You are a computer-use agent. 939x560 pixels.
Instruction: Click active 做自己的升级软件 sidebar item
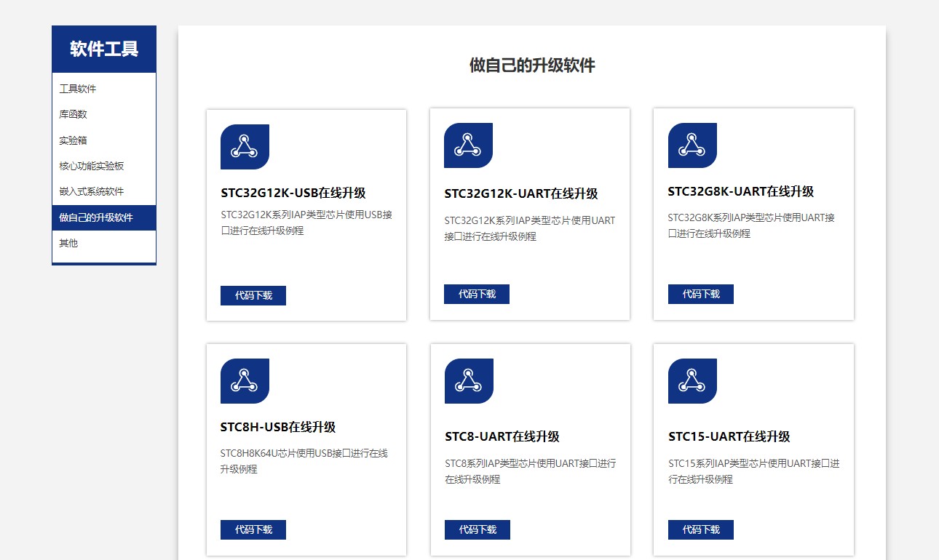coord(104,217)
